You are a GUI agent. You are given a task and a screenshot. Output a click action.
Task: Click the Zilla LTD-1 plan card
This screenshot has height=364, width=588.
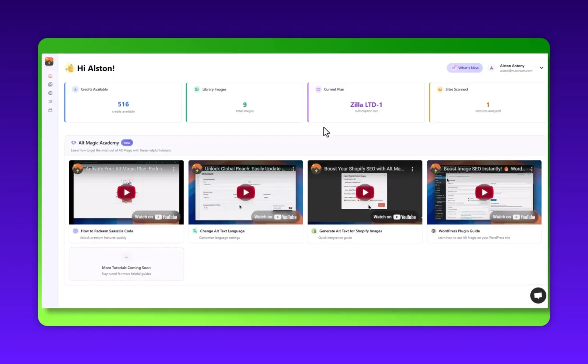(366, 102)
